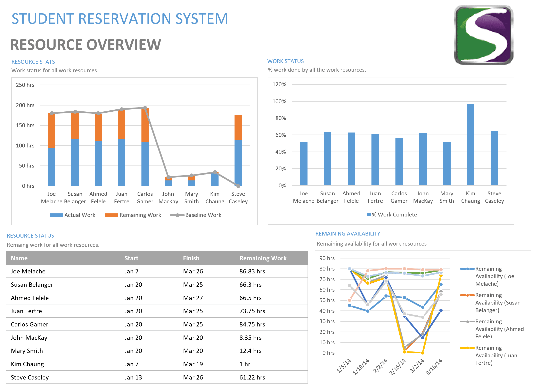Select the Kim Chaung name cell
Viewport: 549px width, 392px height.
(x=27, y=364)
